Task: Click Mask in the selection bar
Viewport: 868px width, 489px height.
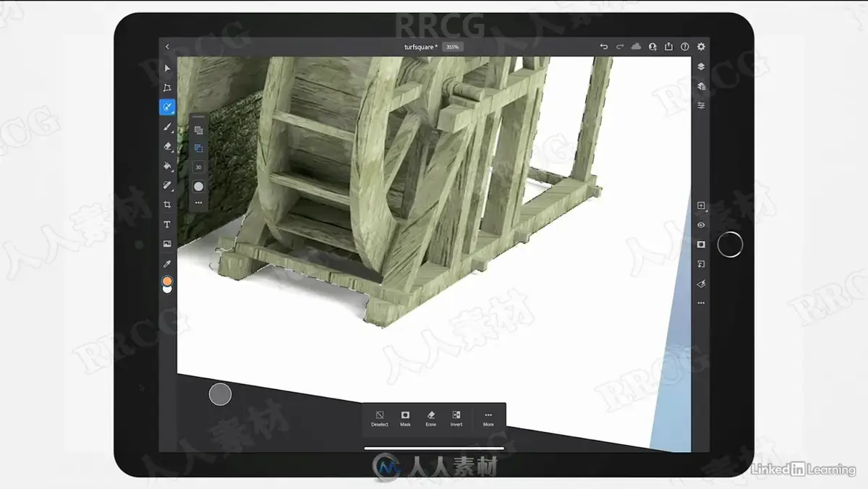Action: (x=405, y=419)
